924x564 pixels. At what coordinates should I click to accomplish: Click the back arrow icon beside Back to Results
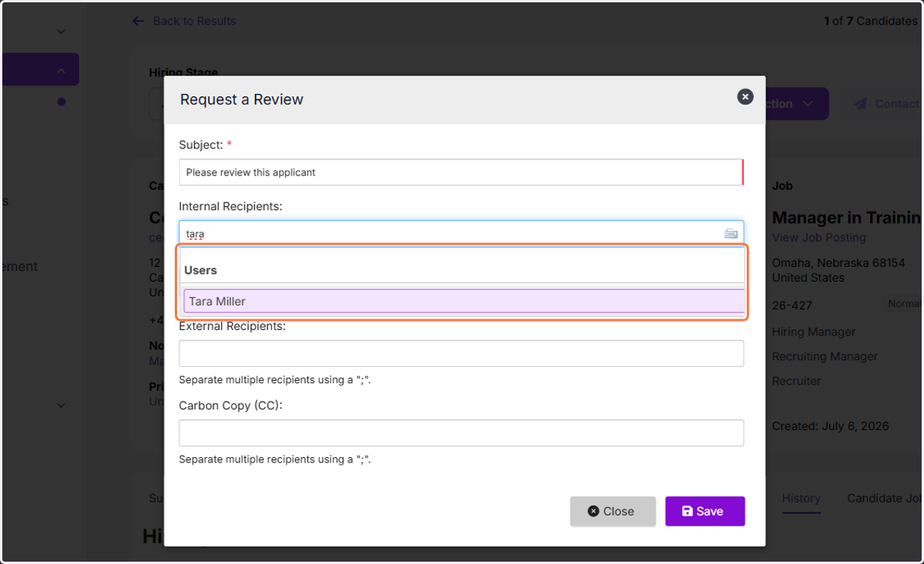[x=138, y=21]
